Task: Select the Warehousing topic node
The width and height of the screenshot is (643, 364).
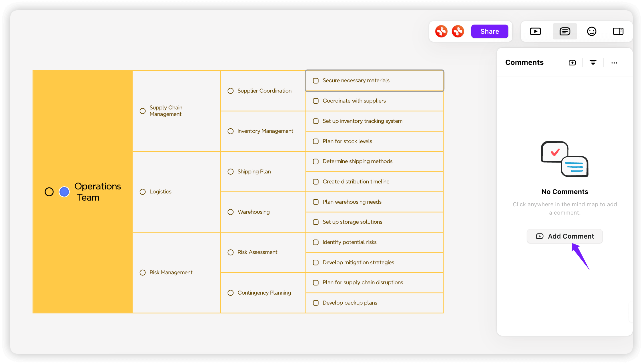Action: click(253, 212)
